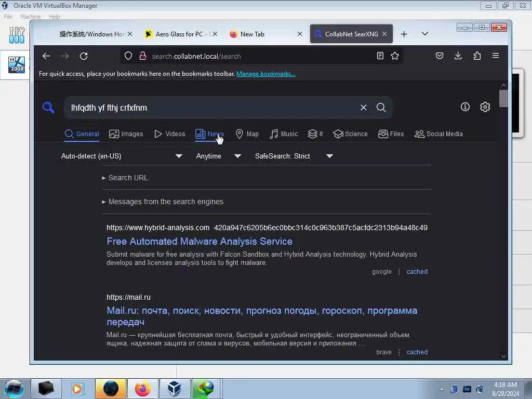Select the News search category
Screen dimensions: 532x399
click(x=210, y=134)
